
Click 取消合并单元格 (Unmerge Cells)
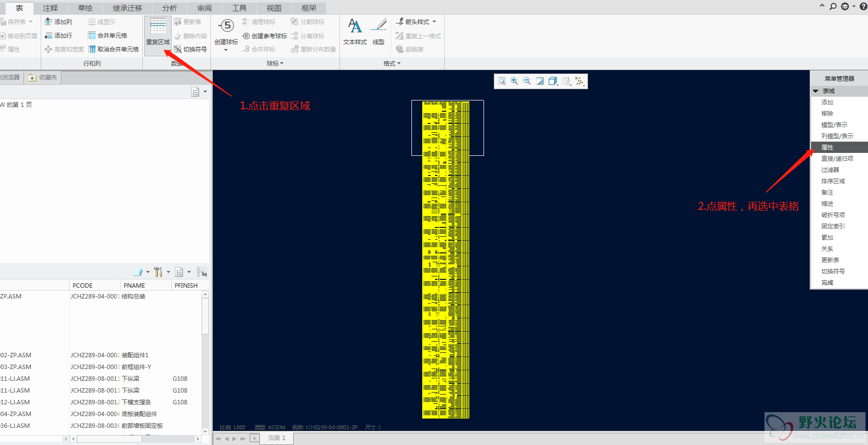coord(113,49)
